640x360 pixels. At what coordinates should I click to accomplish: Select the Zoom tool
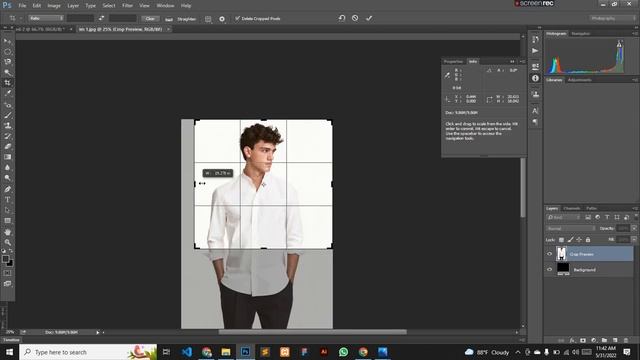(x=7, y=242)
